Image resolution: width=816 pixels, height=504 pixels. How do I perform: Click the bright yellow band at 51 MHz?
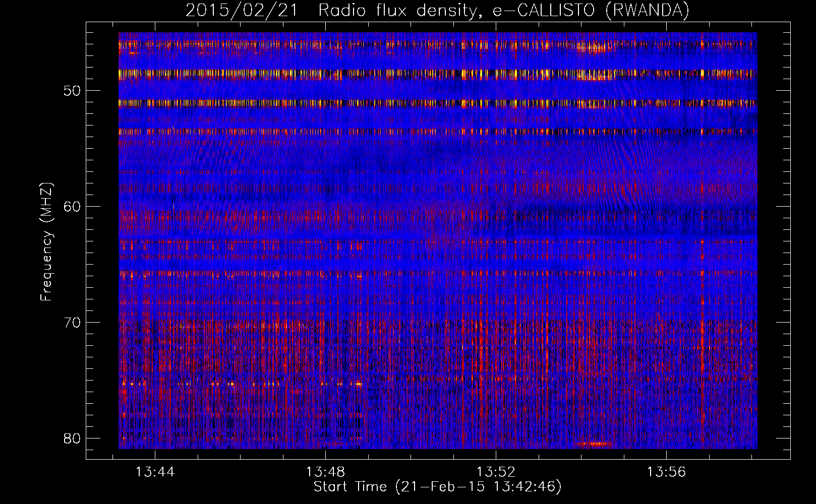pos(303,103)
